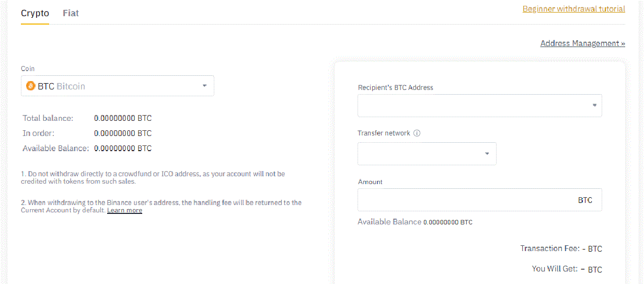Focus the Amount input field

479,200
